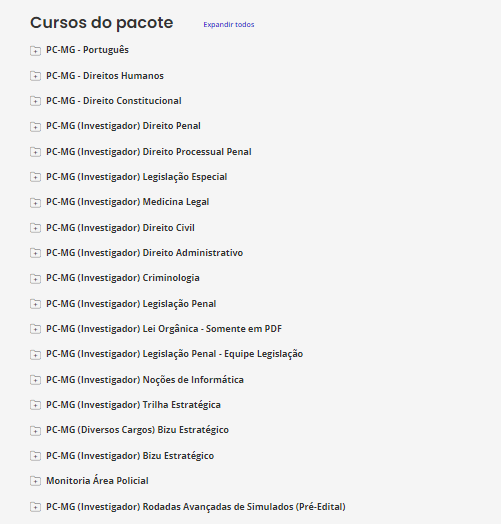
Task: Open Monitoria Área Policial course
Action: pyautogui.click(x=97, y=481)
